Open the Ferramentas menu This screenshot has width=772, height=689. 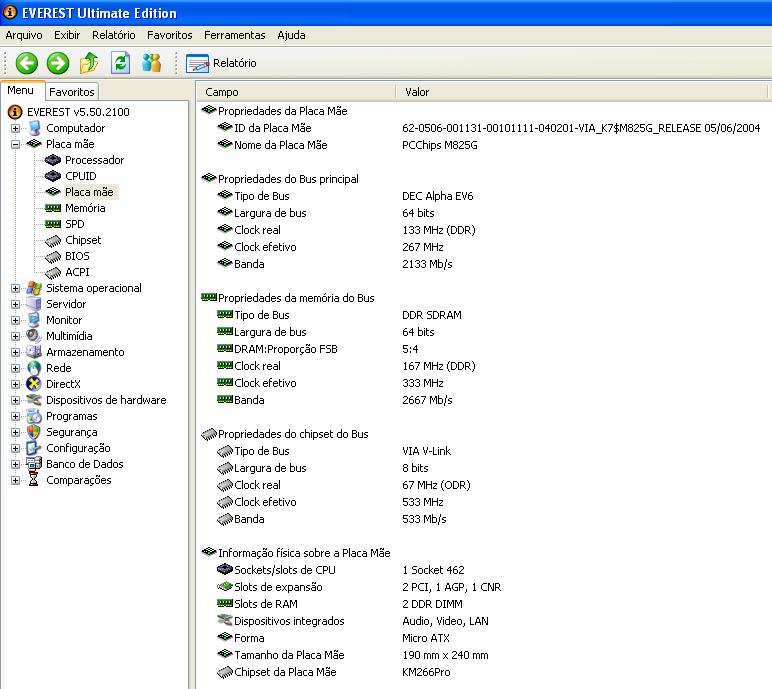(x=234, y=35)
